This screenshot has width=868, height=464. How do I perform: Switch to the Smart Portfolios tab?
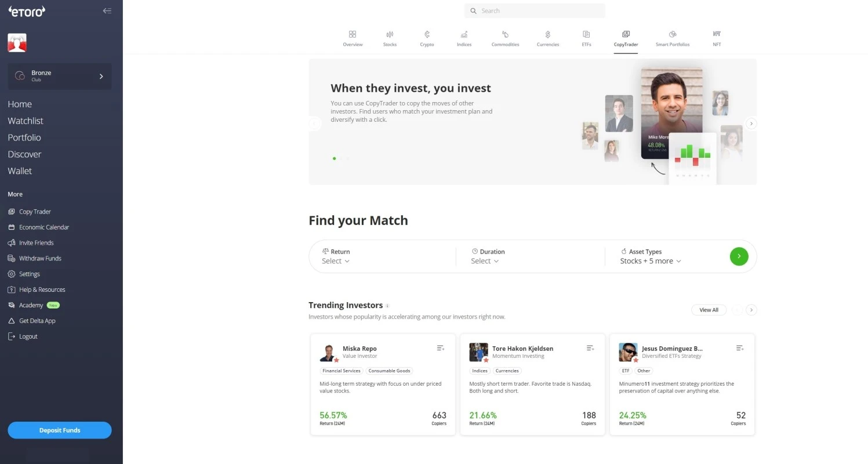(672, 38)
